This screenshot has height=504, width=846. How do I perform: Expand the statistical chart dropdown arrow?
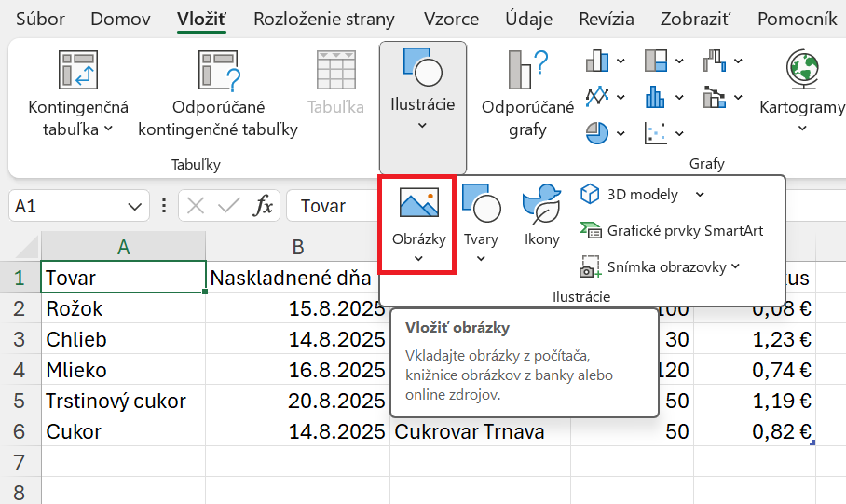pos(679,97)
